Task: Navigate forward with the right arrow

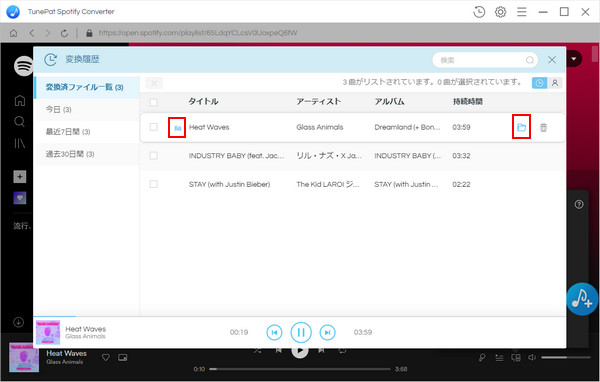Action: click(x=47, y=33)
